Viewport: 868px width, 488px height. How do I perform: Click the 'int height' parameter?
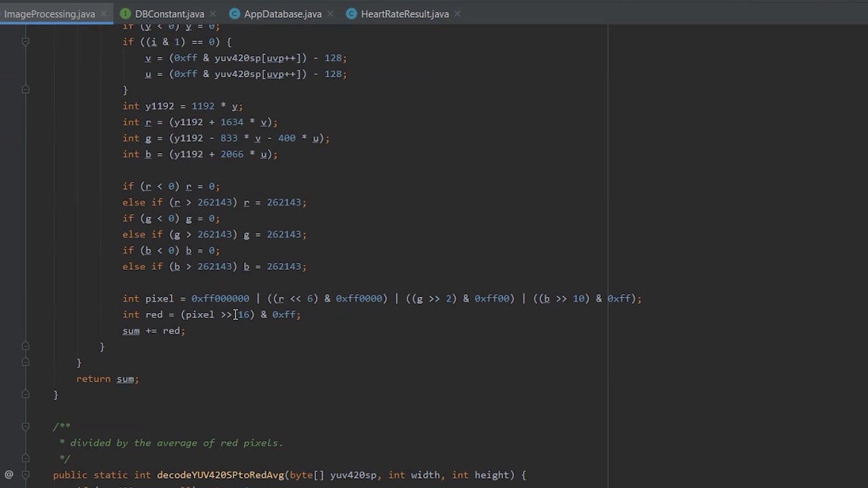point(481,475)
